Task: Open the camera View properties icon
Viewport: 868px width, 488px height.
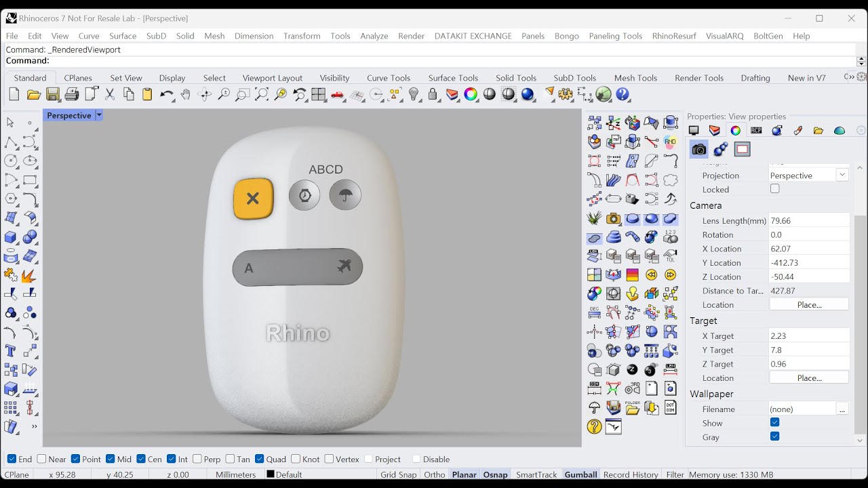Action: [699, 149]
